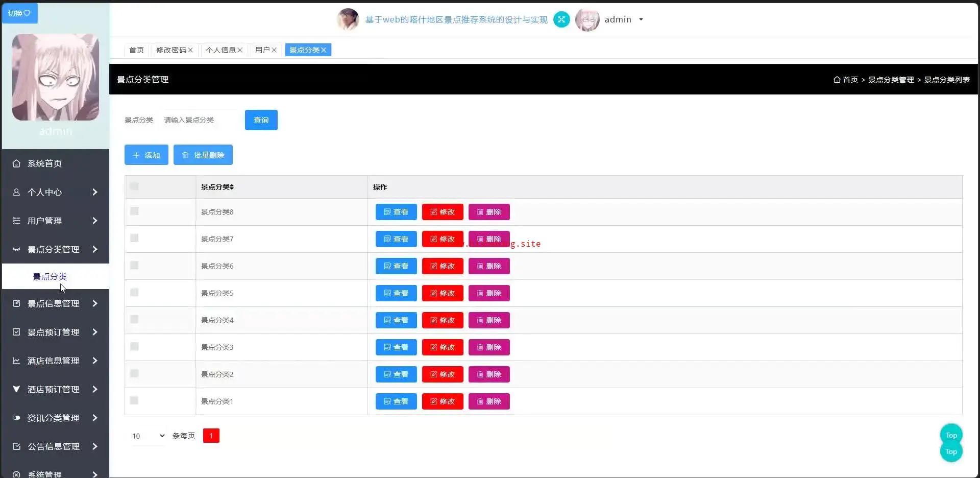This screenshot has width=980, height=478.
Task: Click the teal X icon in header
Action: [561, 19]
